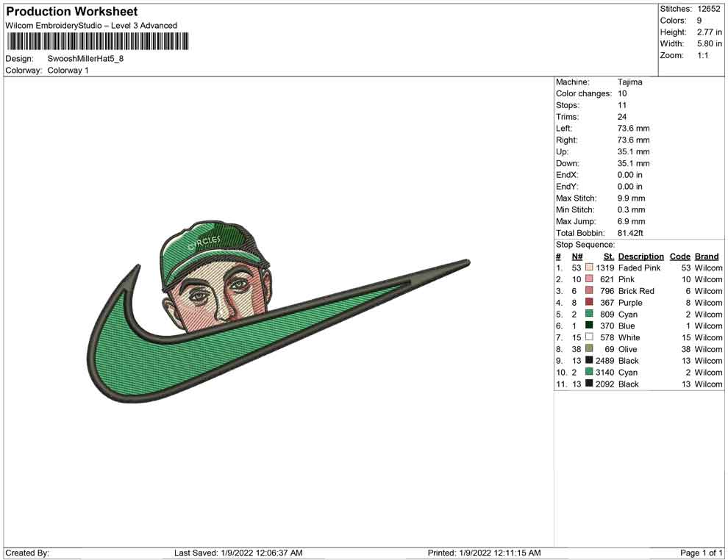Click the 'Page 1 of 1' footer text
The width and height of the screenshot is (728, 560).
[x=701, y=553]
